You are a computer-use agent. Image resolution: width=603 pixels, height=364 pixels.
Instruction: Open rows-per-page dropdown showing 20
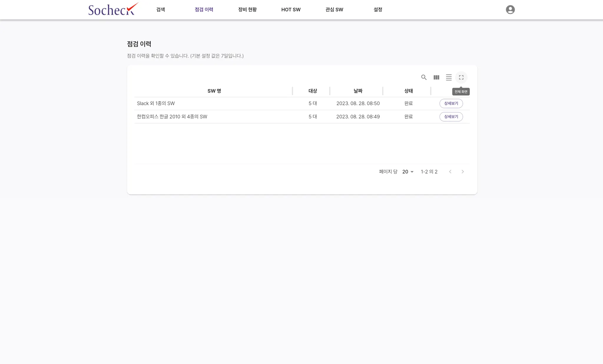pyautogui.click(x=408, y=172)
